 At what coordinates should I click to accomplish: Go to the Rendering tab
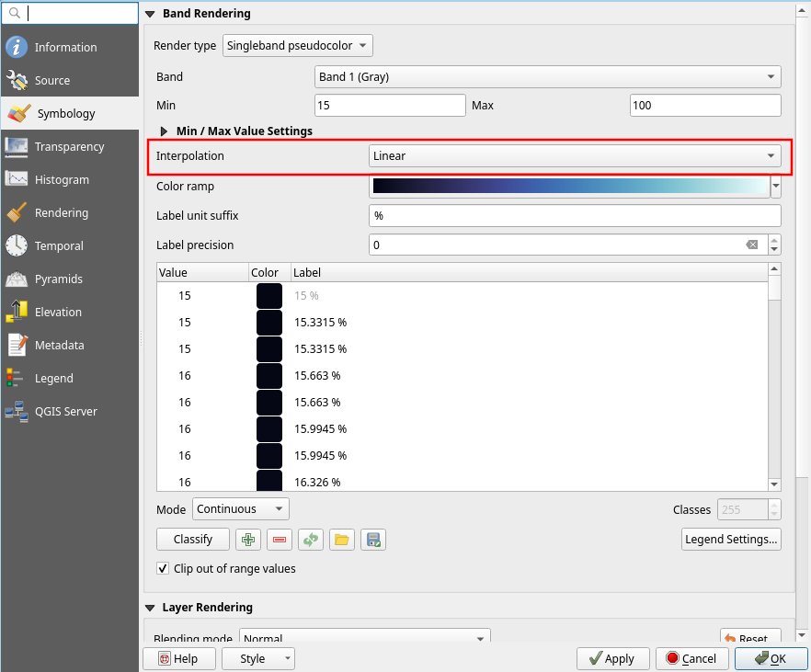coord(70,212)
